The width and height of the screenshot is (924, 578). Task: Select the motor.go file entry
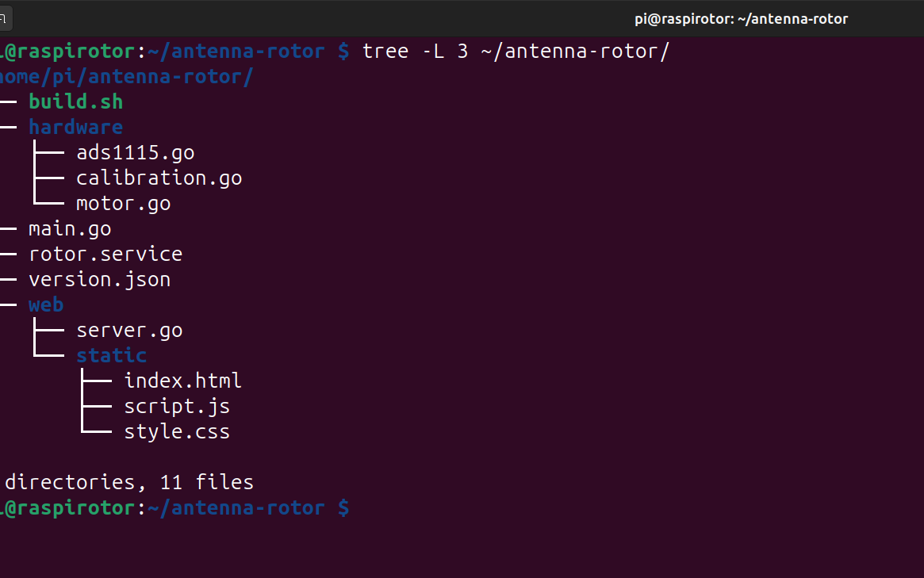pyautogui.click(x=123, y=202)
